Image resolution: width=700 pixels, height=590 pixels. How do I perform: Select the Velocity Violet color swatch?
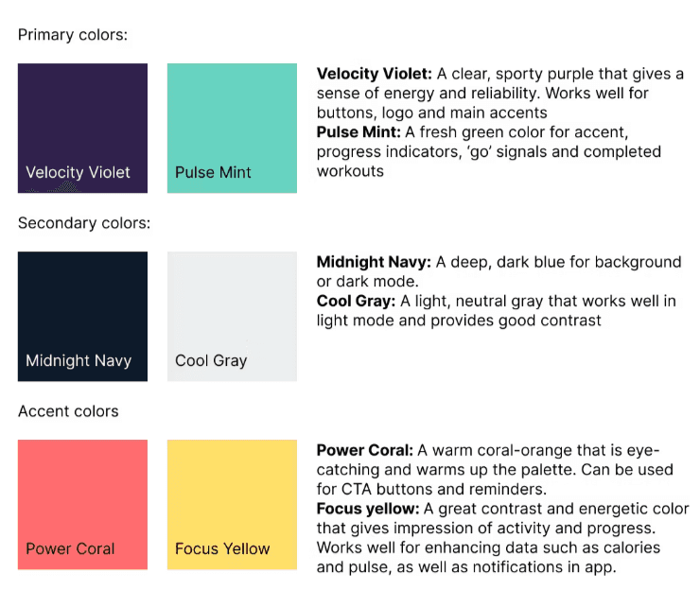pyautogui.click(x=82, y=128)
